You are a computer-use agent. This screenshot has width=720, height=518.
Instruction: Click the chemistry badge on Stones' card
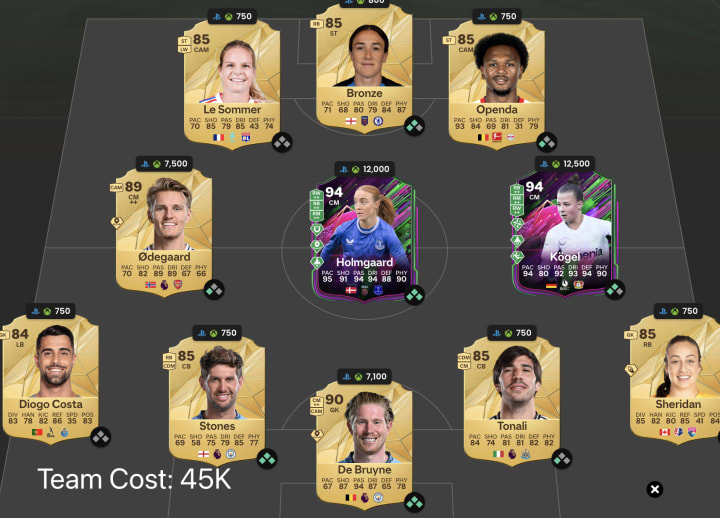coord(267,459)
